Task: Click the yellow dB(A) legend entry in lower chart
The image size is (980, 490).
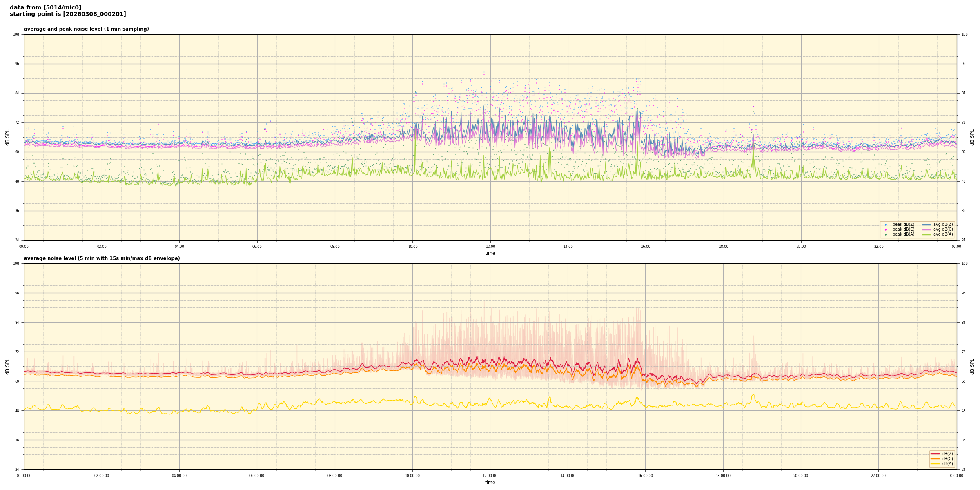Action: [x=947, y=463]
